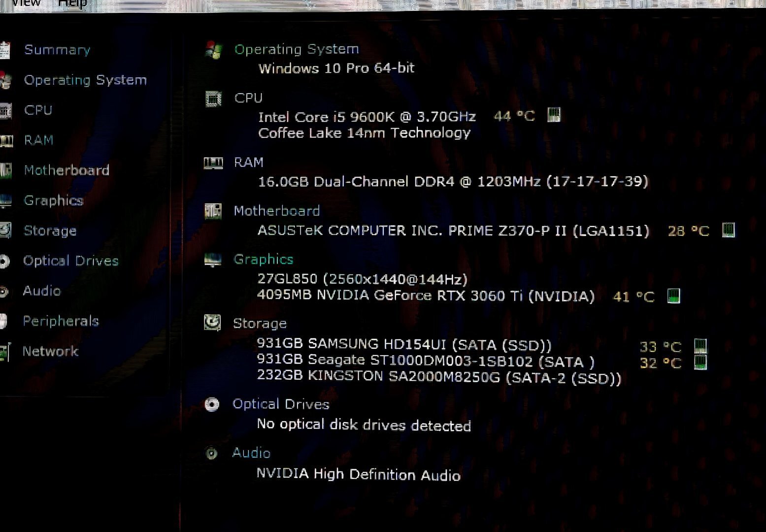
Task: Click the Motherboard icon in summary panel
Action: tap(213, 211)
